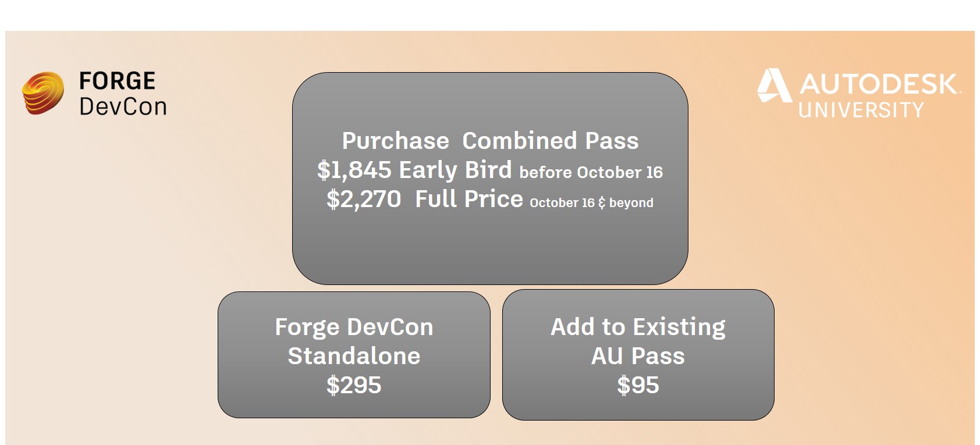Select the DevCon wordmark text
980x445 pixels.
point(123,106)
